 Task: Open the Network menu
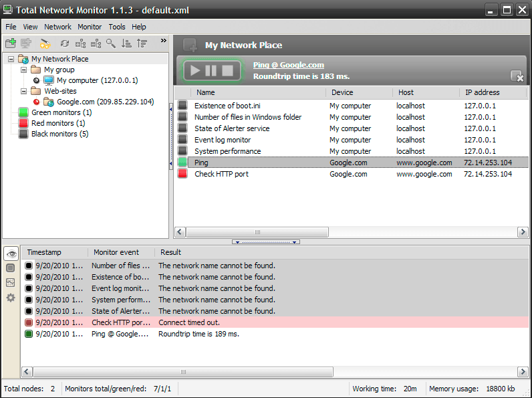57,27
